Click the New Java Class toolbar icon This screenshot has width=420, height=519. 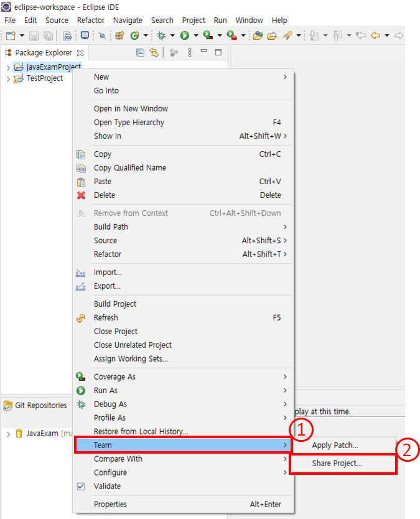pos(134,35)
